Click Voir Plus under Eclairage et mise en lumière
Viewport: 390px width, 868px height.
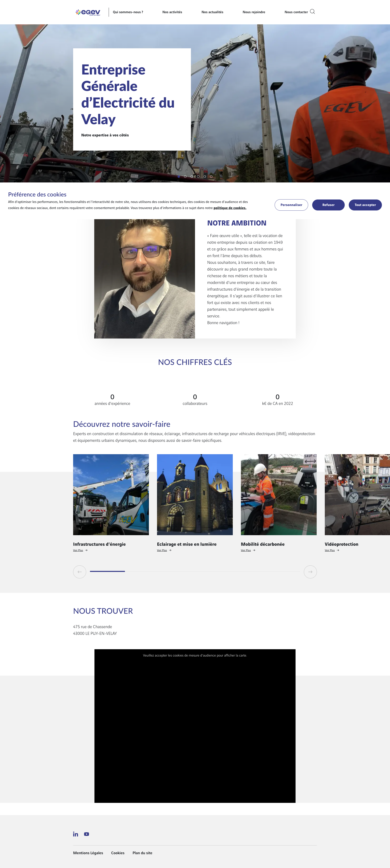(162, 550)
